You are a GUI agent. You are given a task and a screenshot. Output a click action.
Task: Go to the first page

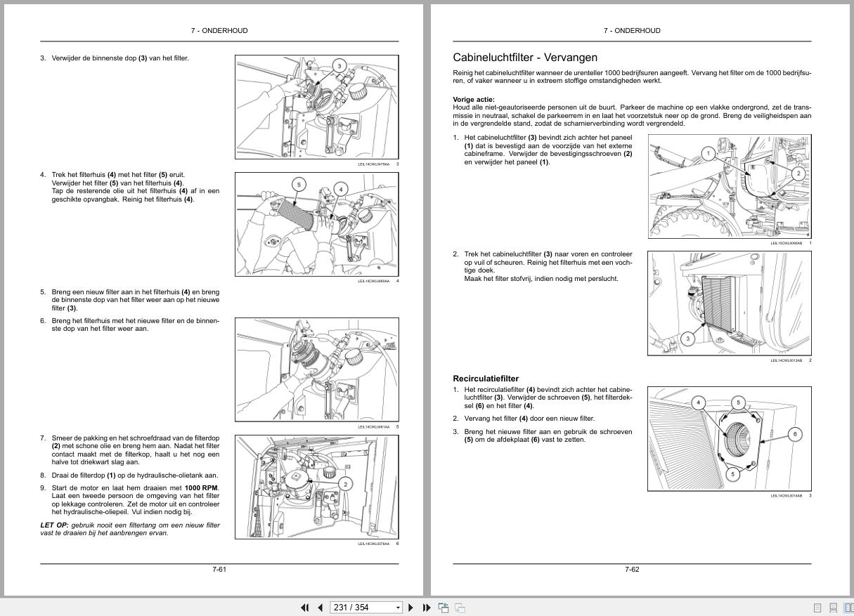coord(305,608)
